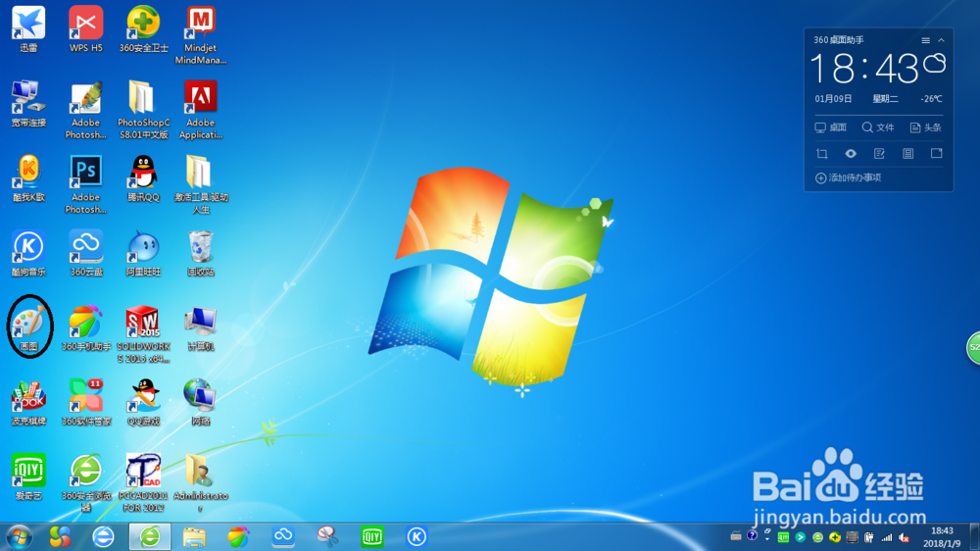Select Adobe Photoshop icon beside 宽带连接
This screenshot has height=551, width=980.
coord(85,110)
